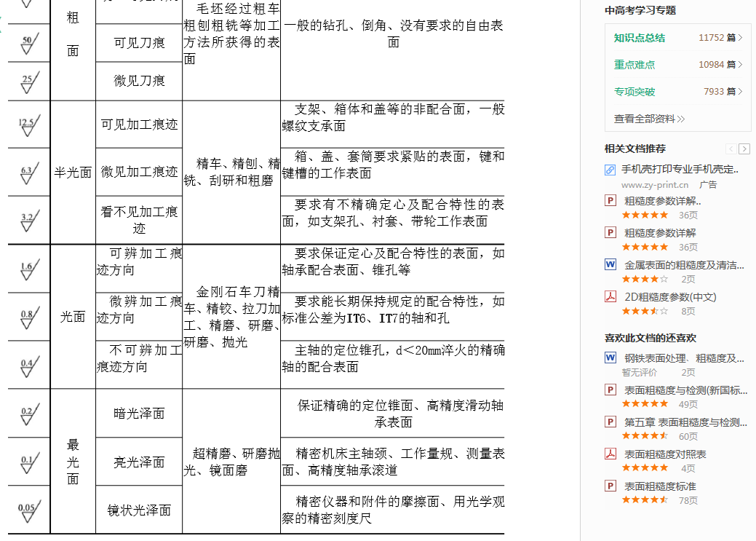Click the link icon beside 手机壳打印 ad
Image resolution: width=756 pixels, height=541 pixels.
tap(610, 170)
